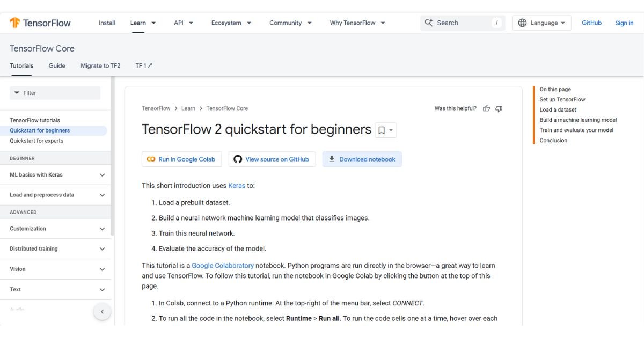Viewport: 644px width, 337px height.
Task: Open the Language globe icon
Action: click(x=522, y=23)
